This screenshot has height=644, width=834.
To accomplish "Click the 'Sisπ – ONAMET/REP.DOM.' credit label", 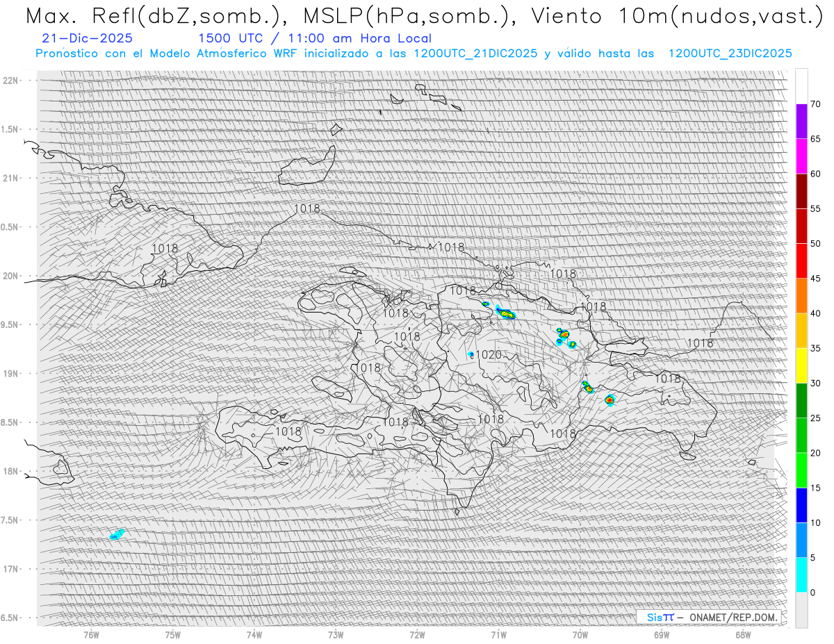I will (x=709, y=617).
